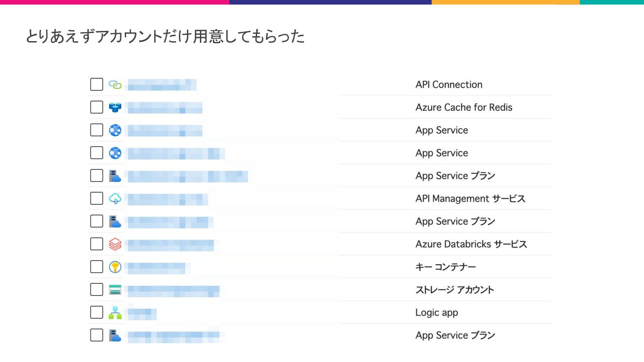This screenshot has height=362, width=644.
Task: Open the blurred Key Vault resource name
Action: (156, 268)
